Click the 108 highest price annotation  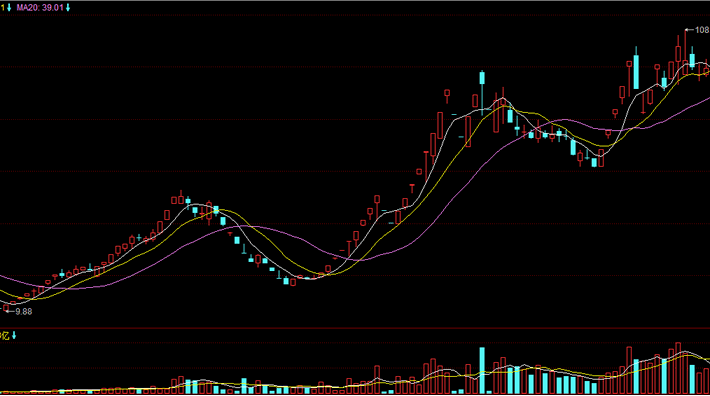[x=702, y=30]
